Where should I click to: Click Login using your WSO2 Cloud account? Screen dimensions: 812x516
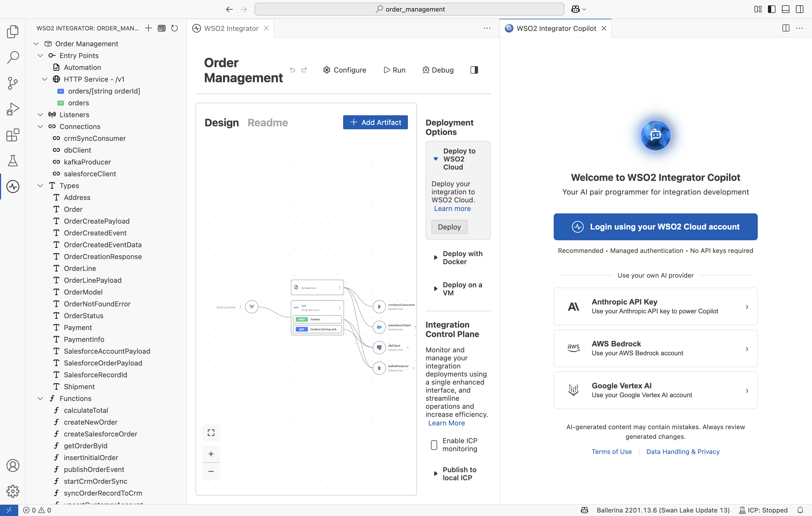coord(655,227)
